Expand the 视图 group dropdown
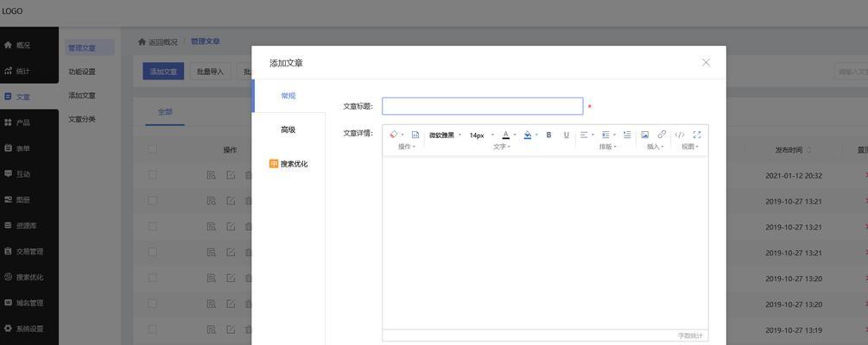The width and height of the screenshot is (868, 345). pyautogui.click(x=690, y=147)
